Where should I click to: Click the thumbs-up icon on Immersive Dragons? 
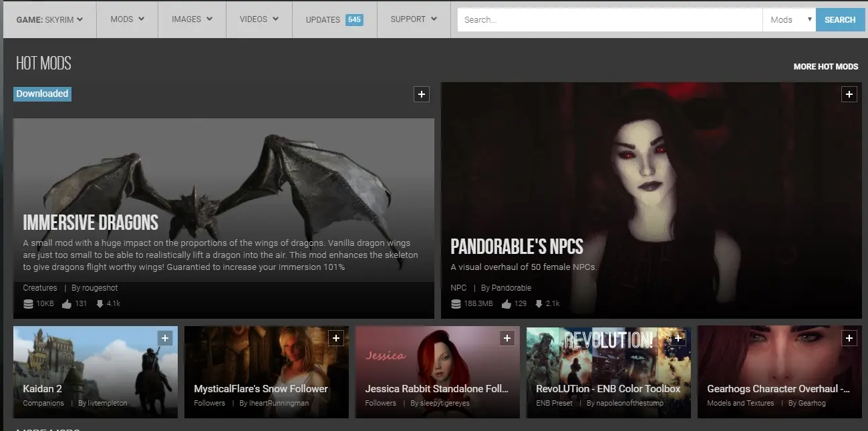coord(67,304)
